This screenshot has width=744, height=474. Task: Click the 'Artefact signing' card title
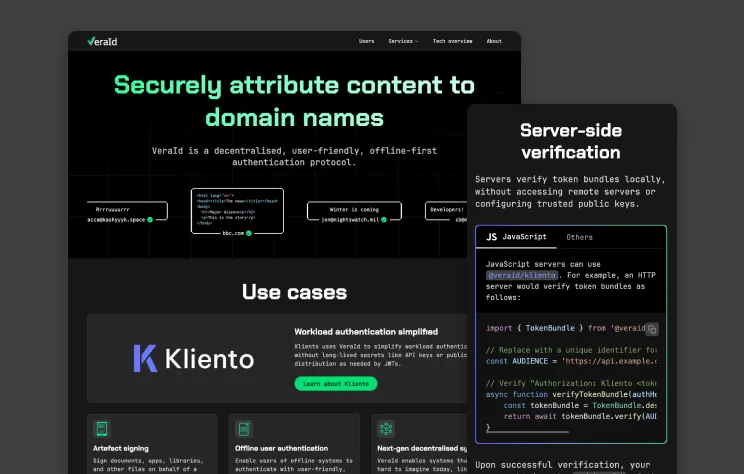pyautogui.click(x=121, y=448)
